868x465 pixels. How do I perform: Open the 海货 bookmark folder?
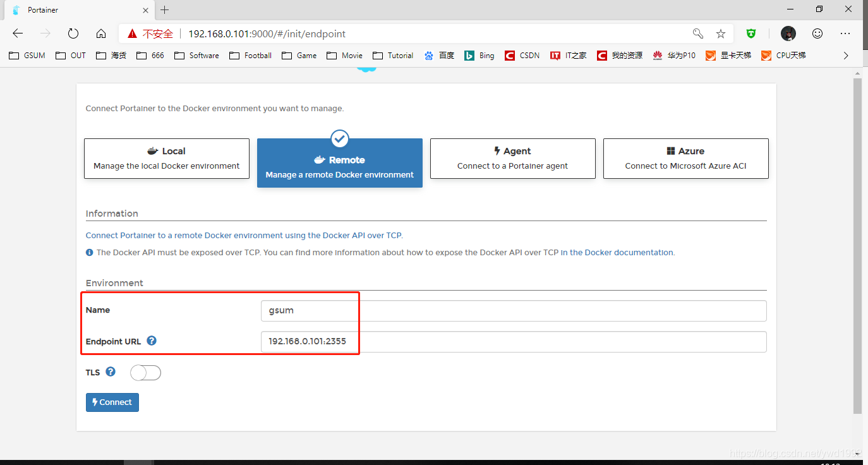click(x=111, y=55)
